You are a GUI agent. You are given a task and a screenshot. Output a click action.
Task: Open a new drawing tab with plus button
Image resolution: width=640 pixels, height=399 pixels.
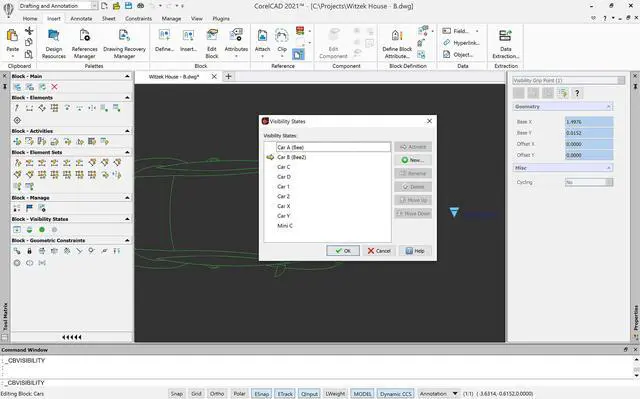coord(229,76)
